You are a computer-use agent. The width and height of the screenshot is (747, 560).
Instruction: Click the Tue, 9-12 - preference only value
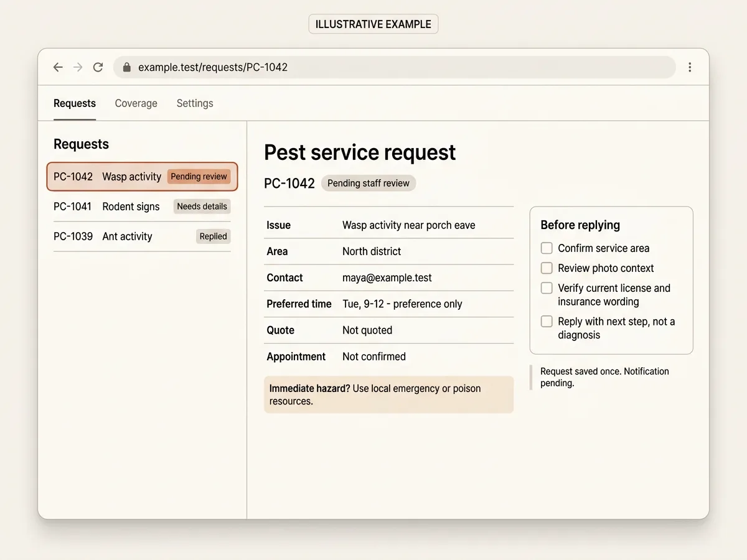click(402, 304)
